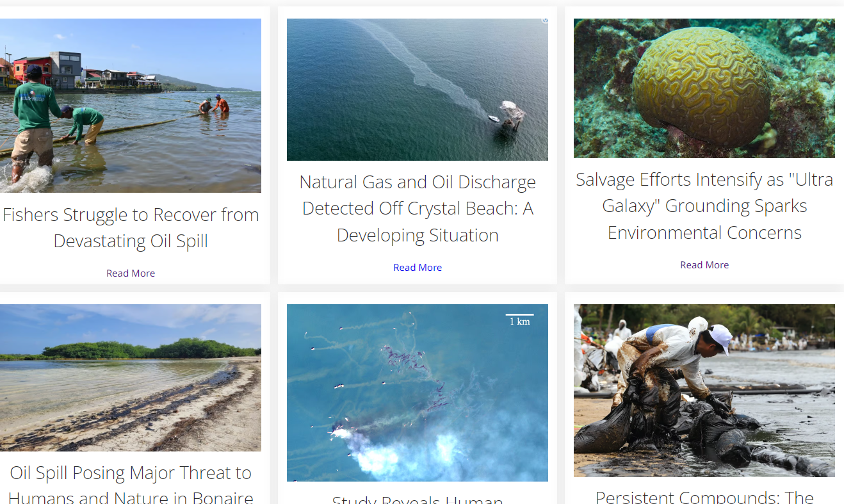Open the oil-stained Bonaire beach photo

point(131,378)
